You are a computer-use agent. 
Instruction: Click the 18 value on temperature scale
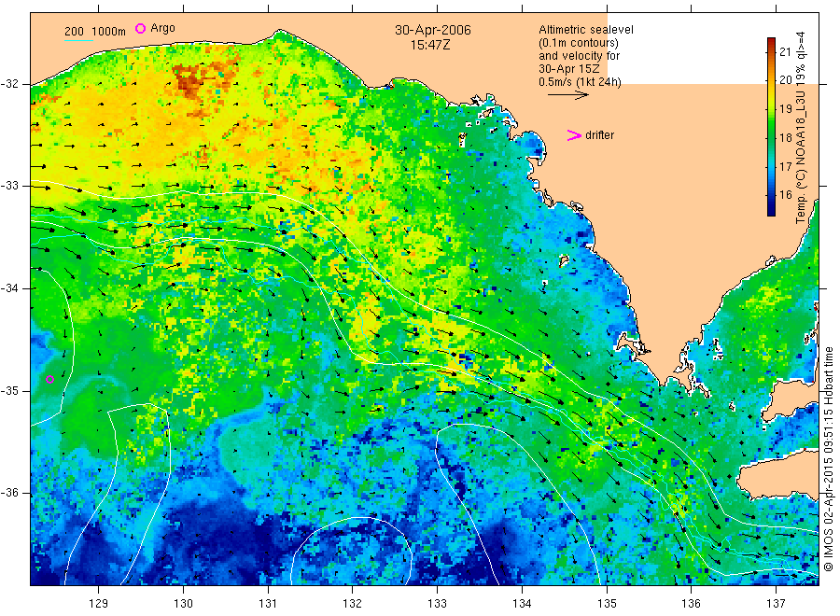785,137
